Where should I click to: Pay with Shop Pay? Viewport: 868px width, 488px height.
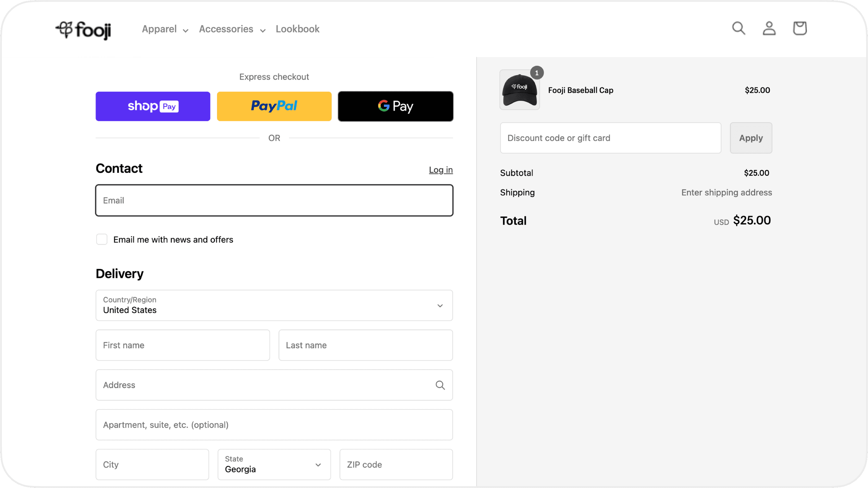[153, 106]
